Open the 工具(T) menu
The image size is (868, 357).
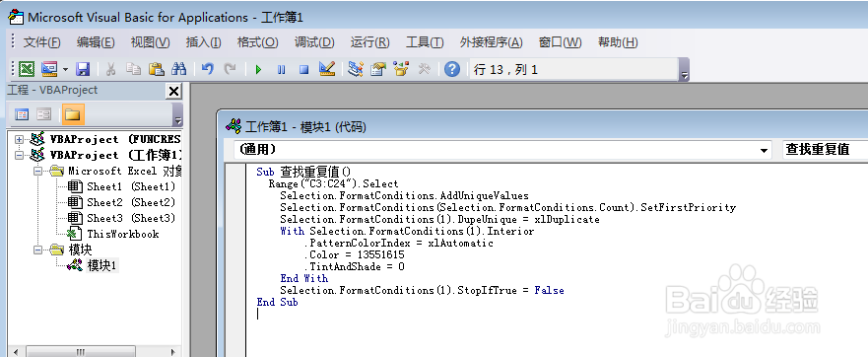click(x=425, y=42)
